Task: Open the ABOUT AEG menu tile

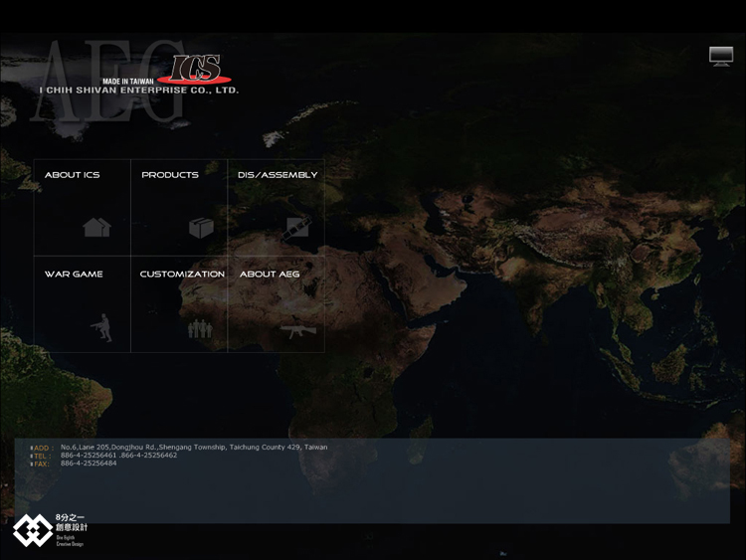Action: 277,304
